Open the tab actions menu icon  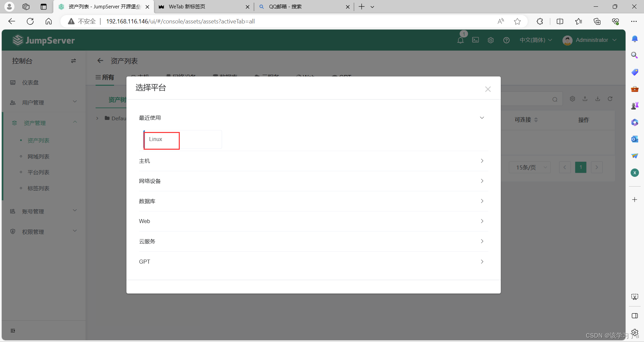[x=44, y=7]
